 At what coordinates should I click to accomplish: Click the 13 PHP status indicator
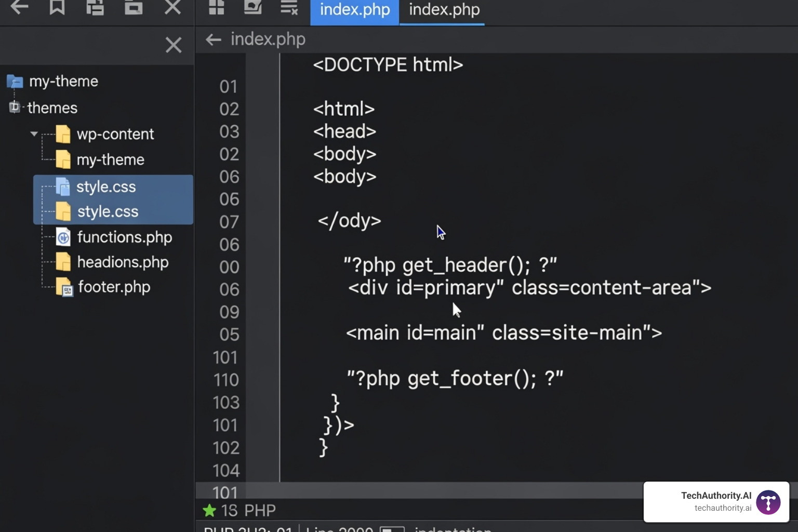point(248,511)
